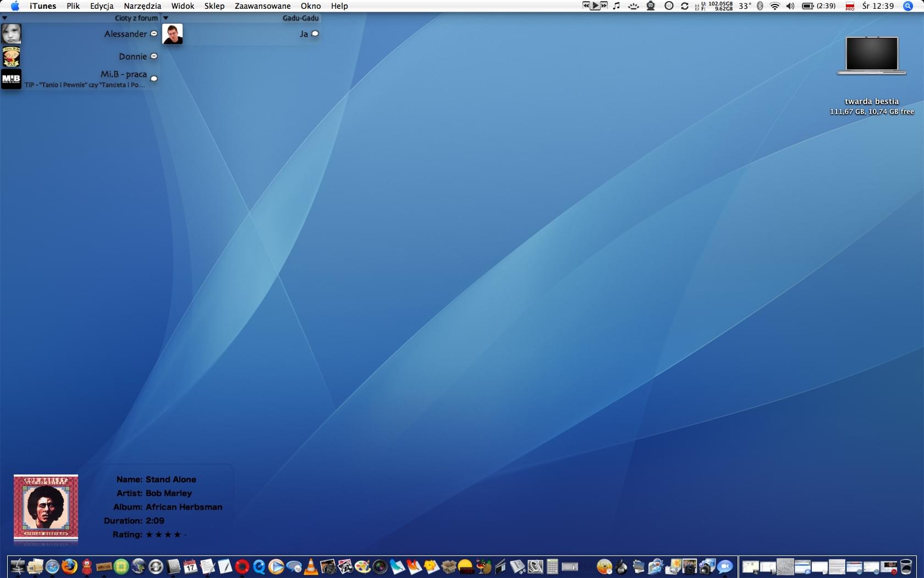Open the Plik menu

(73, 6)
